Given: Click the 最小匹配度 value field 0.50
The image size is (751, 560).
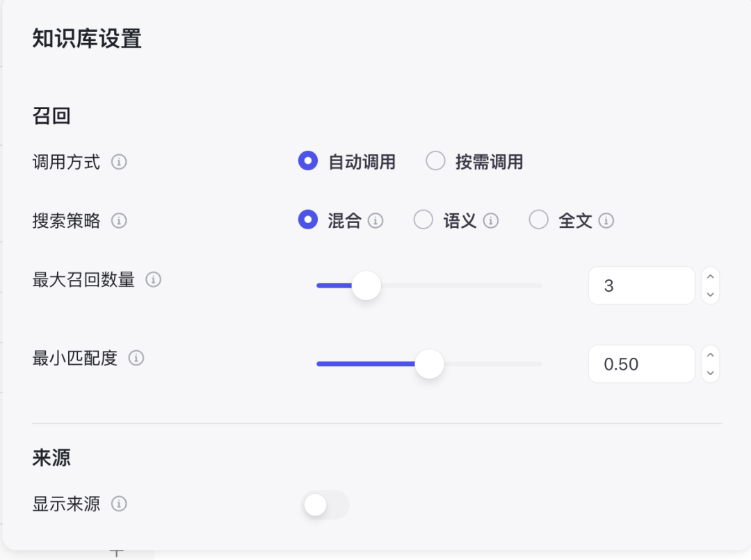Looking at the screenshot, I should 640,364.
